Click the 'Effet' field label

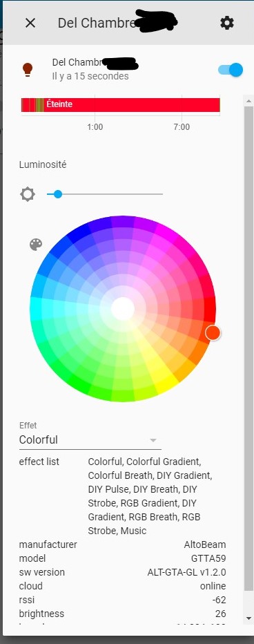[28, 426]
